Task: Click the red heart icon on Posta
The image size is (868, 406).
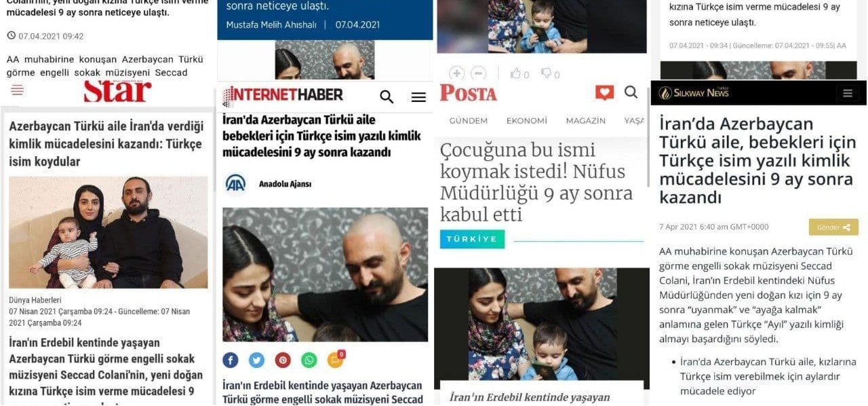Action: pos(604,92)
